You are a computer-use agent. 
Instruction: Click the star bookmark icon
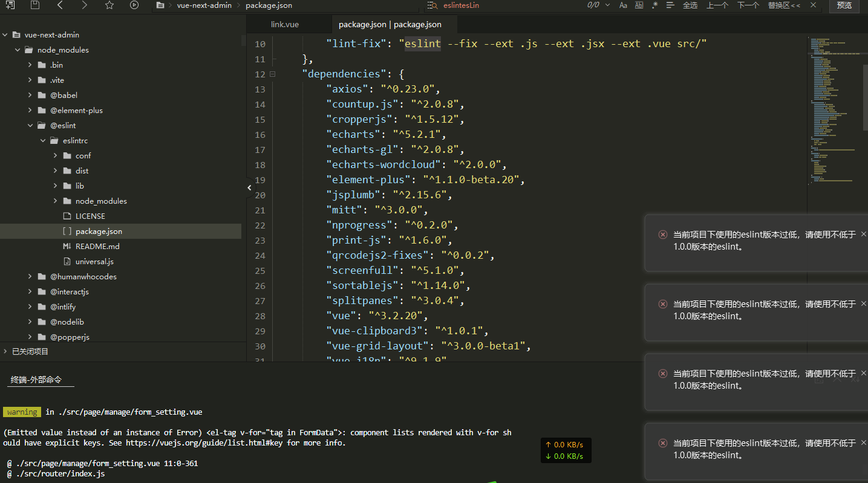[x=109, y=5]
